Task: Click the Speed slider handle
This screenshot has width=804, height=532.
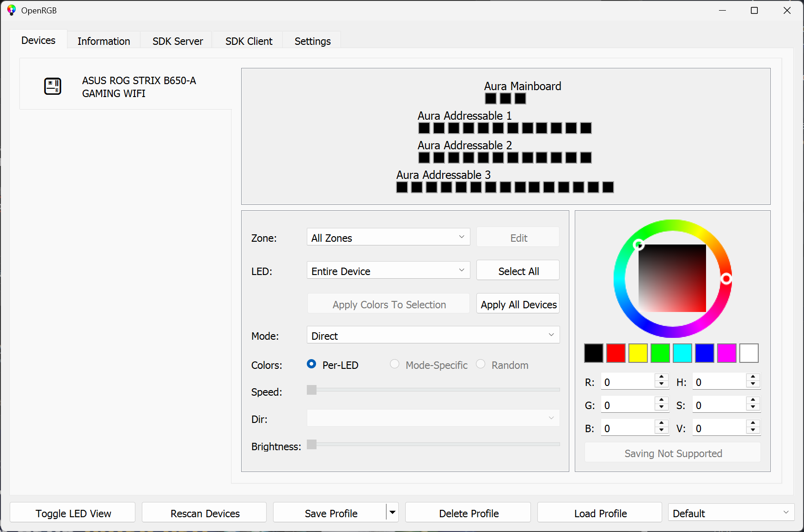Action: click(312, 390)
